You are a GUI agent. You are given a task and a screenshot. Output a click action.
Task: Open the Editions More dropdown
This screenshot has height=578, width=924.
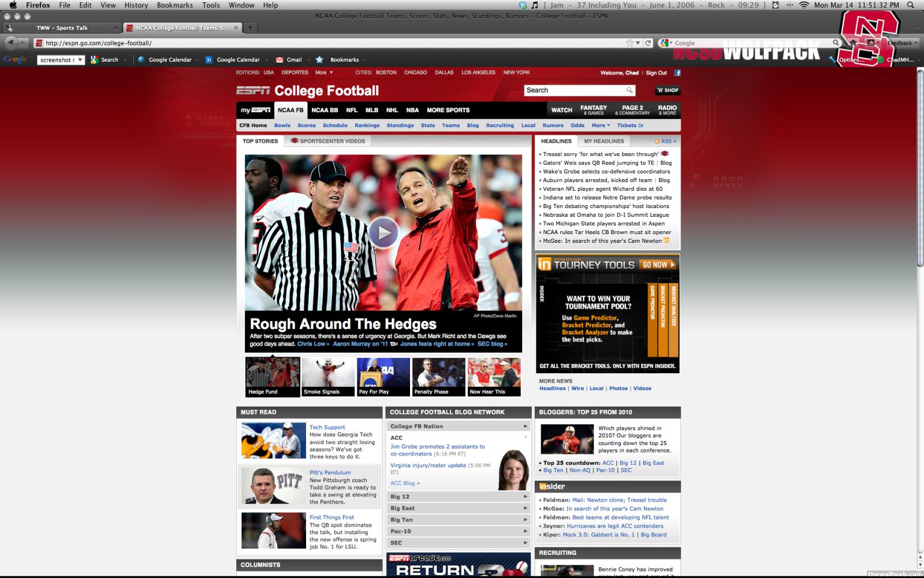tap(323, 73)
